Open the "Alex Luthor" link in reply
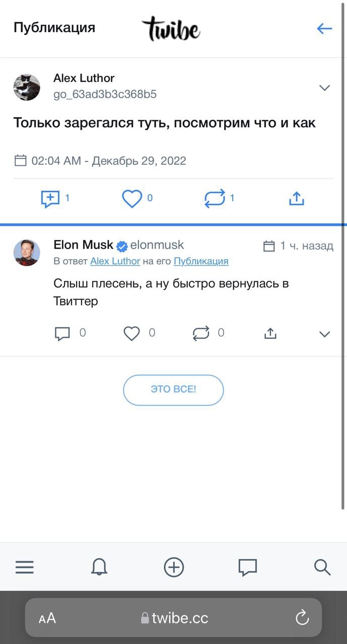 tap(115, 261)
